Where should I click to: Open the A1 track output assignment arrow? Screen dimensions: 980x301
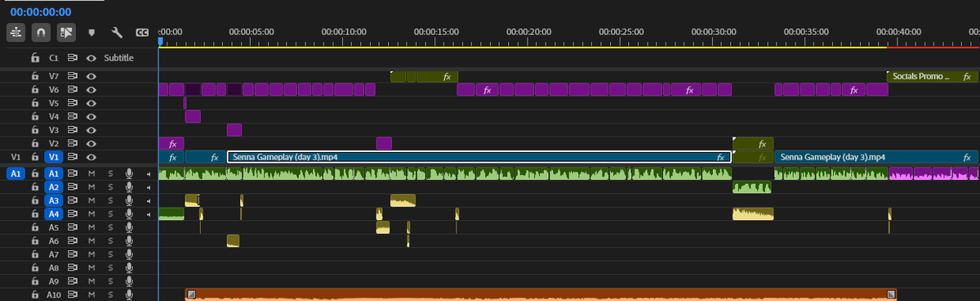click(x=148, y=173)
